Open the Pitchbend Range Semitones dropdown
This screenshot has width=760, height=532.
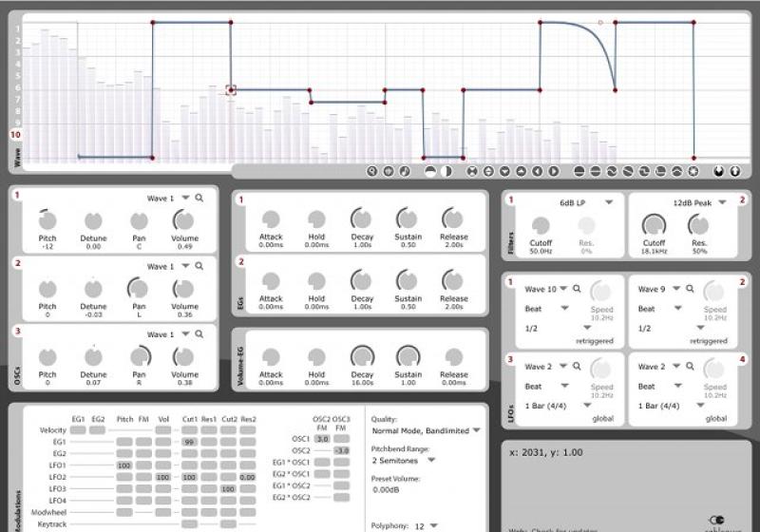point(431,461)
